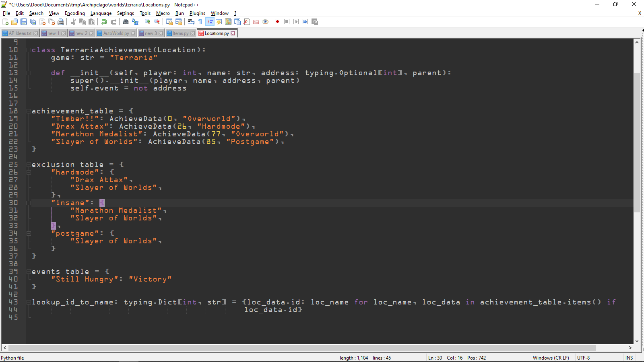The height and width of the screenshot is (362, 644).
Task: Start macro recording with the red record icon
Action: click(x=277, y=22)
